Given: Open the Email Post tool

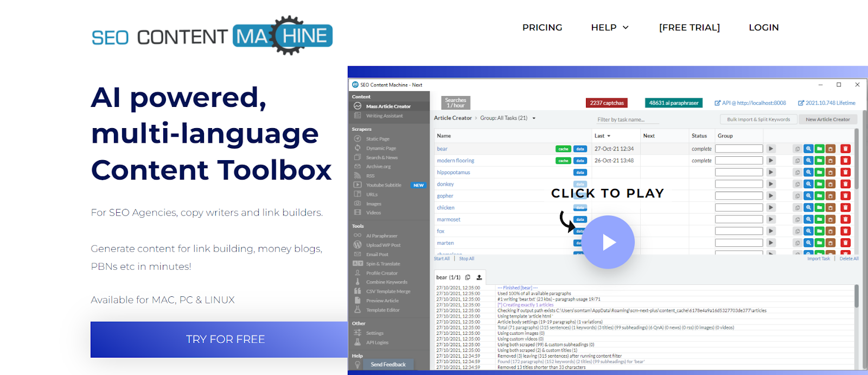Looking at the screenshot, I should click(x=377, y=254).
